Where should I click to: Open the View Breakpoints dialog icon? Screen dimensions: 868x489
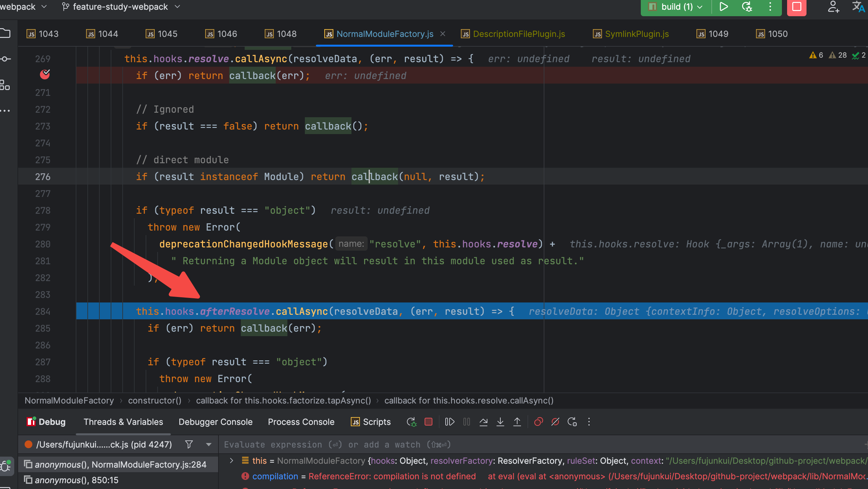(x=539, y=422)
